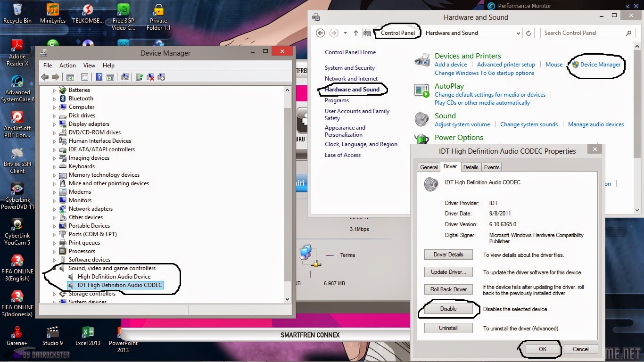Expand Storage controllers tree node
Image resolution: width=644 pixels, height=362 pixels.
click(x=54, y=294)
